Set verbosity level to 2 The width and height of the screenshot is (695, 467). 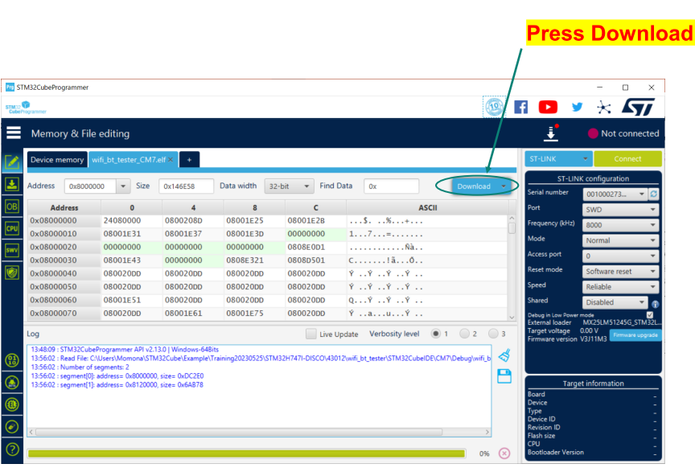coord(466,334)
